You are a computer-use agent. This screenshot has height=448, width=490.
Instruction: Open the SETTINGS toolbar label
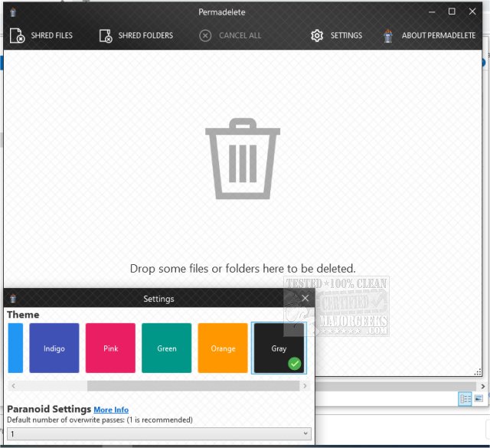pos(346,35)
